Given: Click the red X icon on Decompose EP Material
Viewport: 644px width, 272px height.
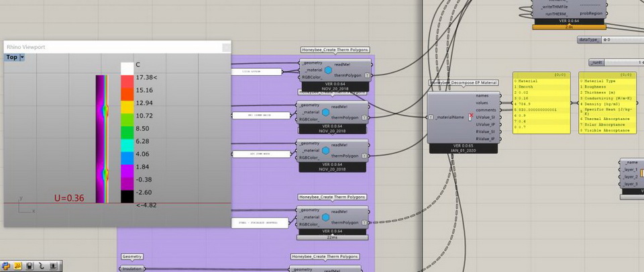Looking at the screenshot, I should click(471, 116).
